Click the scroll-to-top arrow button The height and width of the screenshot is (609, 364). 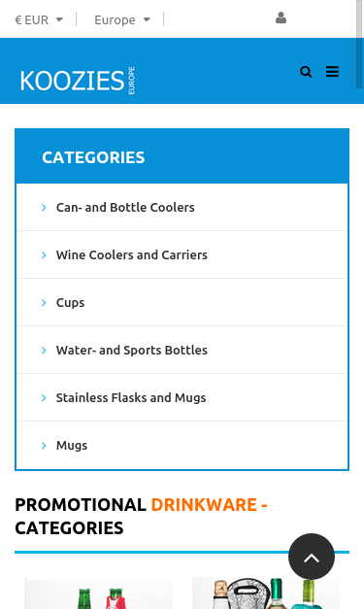(312, 557)
